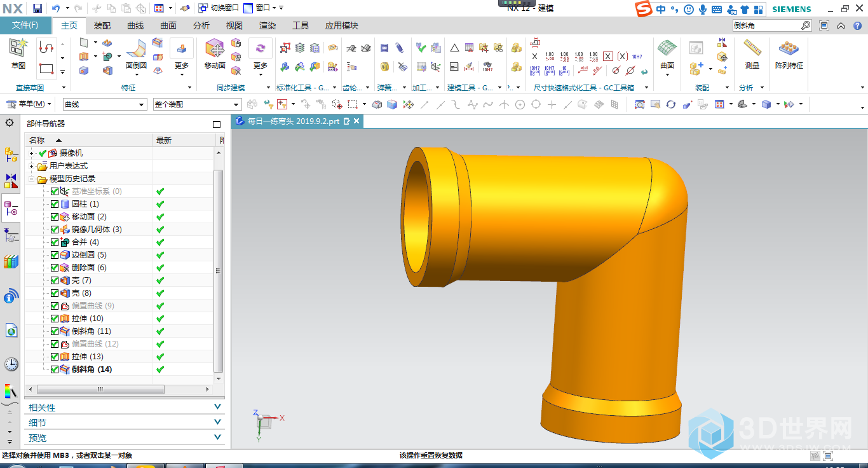Click the resource bar settings gear icon
868x468 pixels.
(10, 123)
